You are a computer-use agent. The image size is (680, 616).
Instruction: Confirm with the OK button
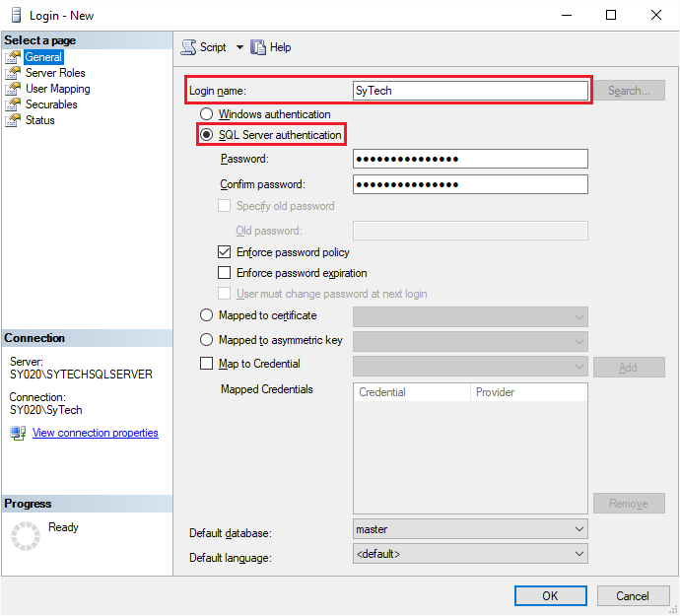point(550,596)
